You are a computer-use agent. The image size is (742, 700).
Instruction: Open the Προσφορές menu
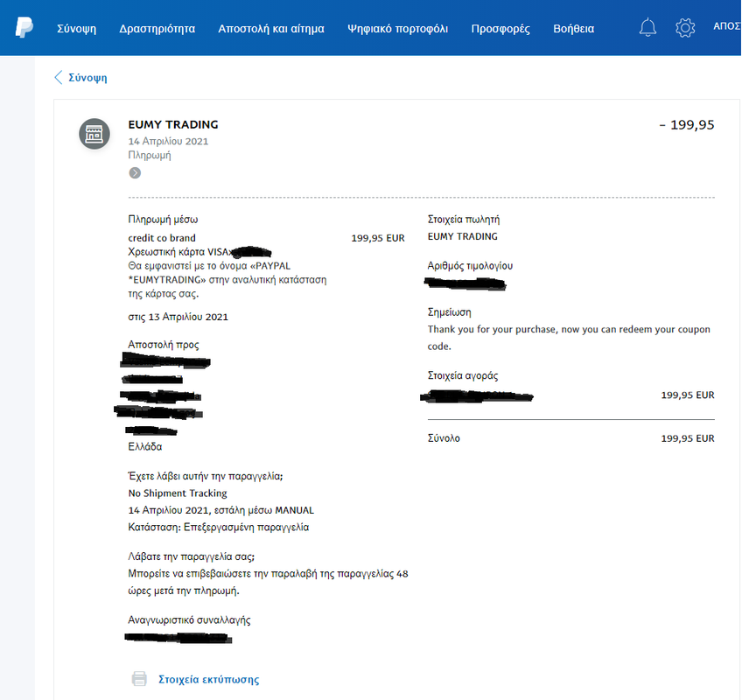click(500, 29)
